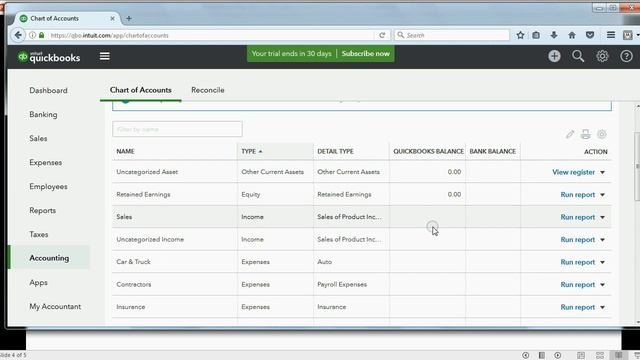Click the browser Search box

(452, 35)
